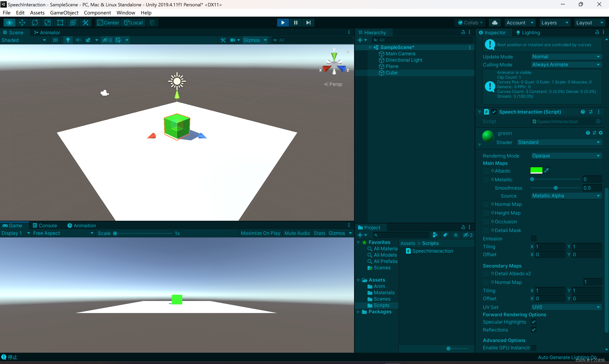The width and height of the screenshot is (609, 364).
Task: Open the GameObject menu
Action: 64,13
